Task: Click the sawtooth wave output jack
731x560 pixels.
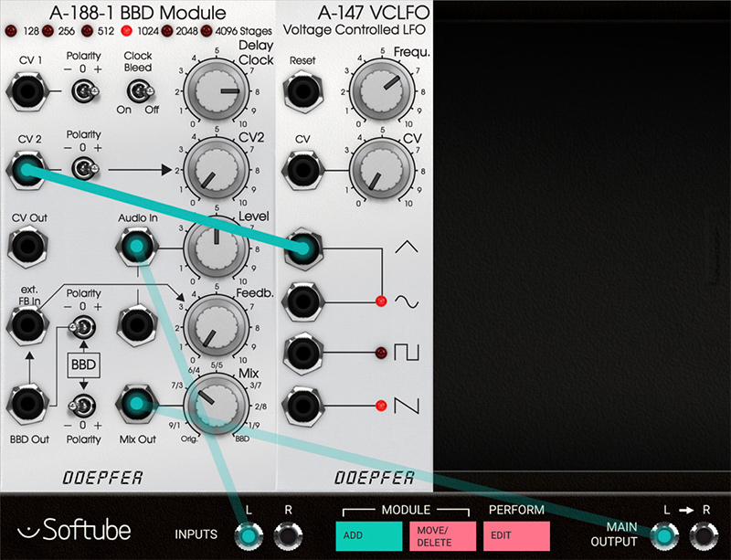Action: tap(302, 402)
